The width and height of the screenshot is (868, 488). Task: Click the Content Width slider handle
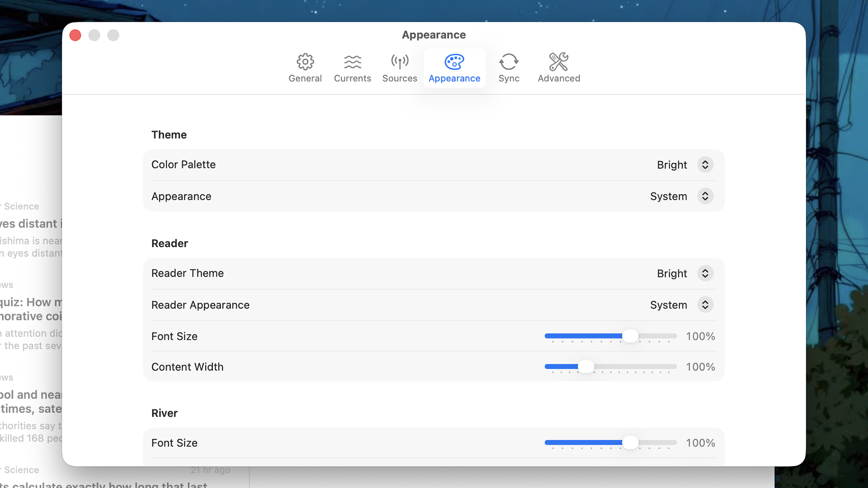click(587, 367)
